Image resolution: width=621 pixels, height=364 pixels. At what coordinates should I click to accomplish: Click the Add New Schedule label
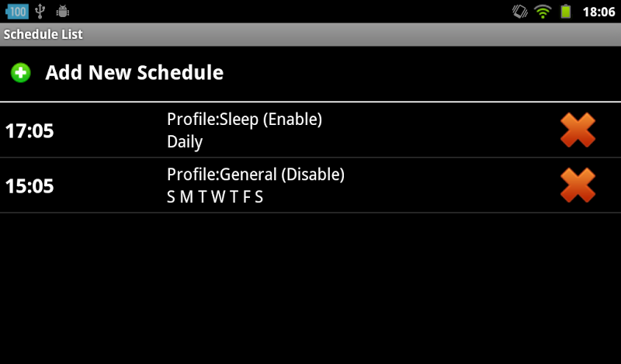[x=134, y=73]
